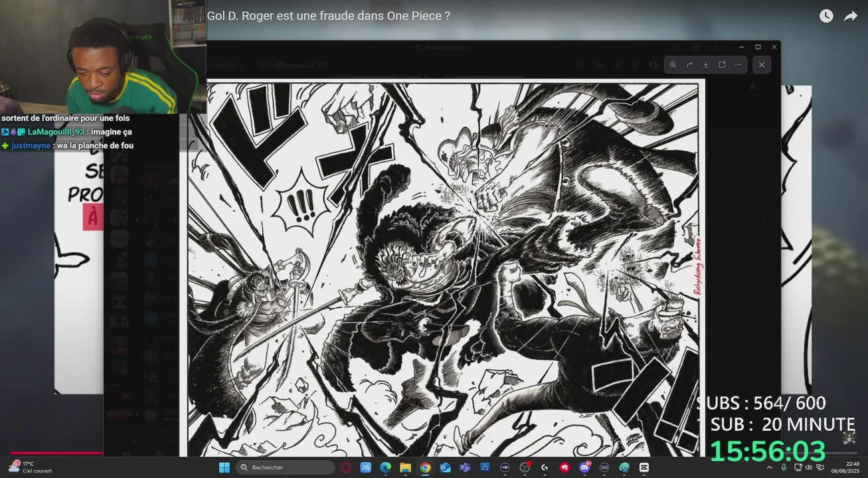Open the three-dot more options menu
The height and width of the screenshot is (478, 868).
tap(738, 64)
